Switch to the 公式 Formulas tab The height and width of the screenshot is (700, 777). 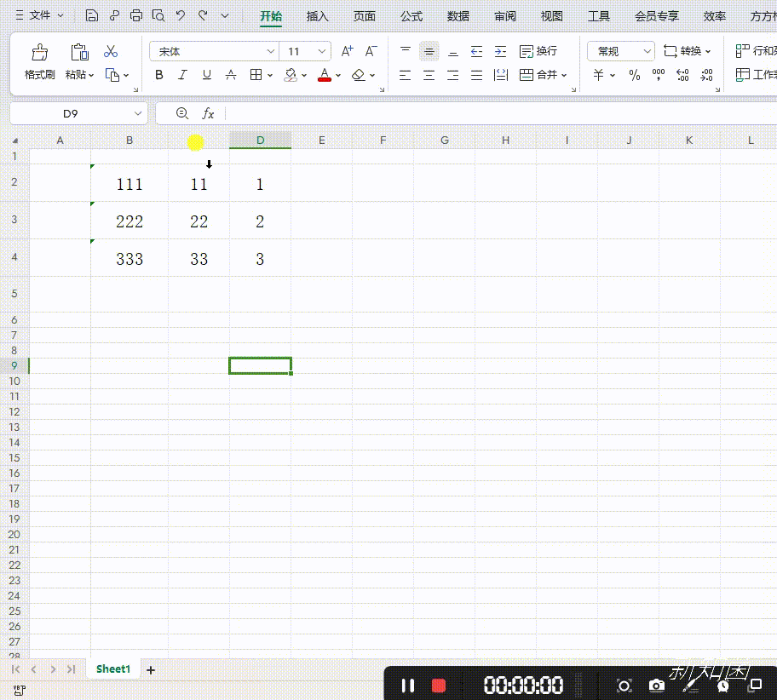tap(412, 16)
